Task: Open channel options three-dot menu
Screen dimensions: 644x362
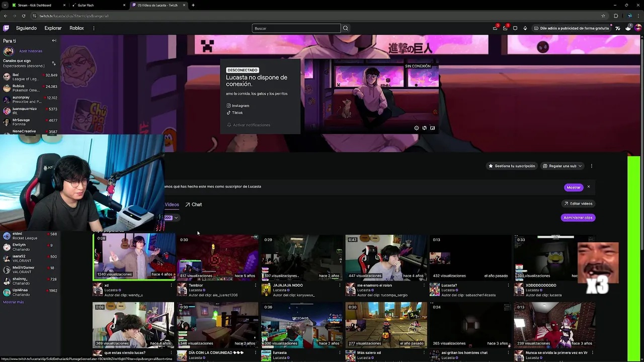Action: tap(592, 166)
